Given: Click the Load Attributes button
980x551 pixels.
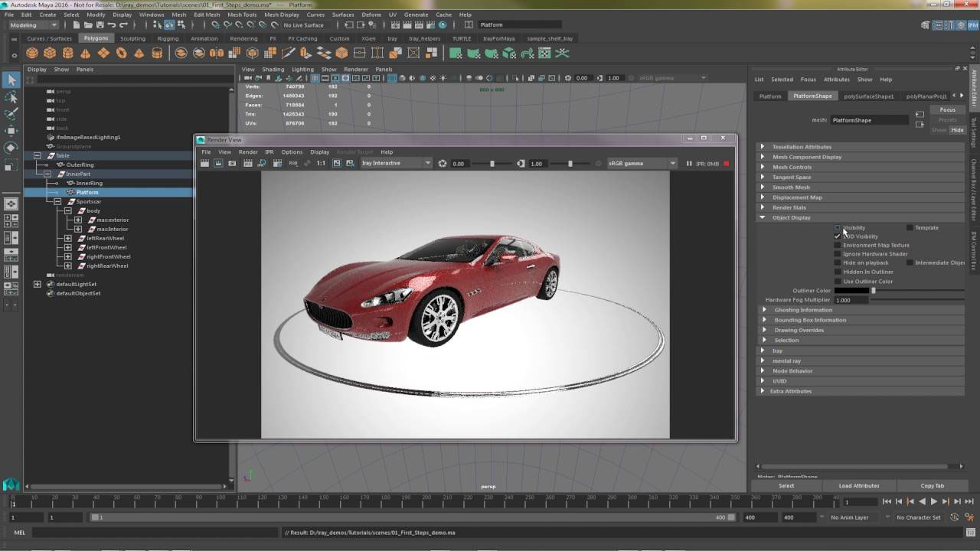Looking at the screenshot, I should (860, 485).
